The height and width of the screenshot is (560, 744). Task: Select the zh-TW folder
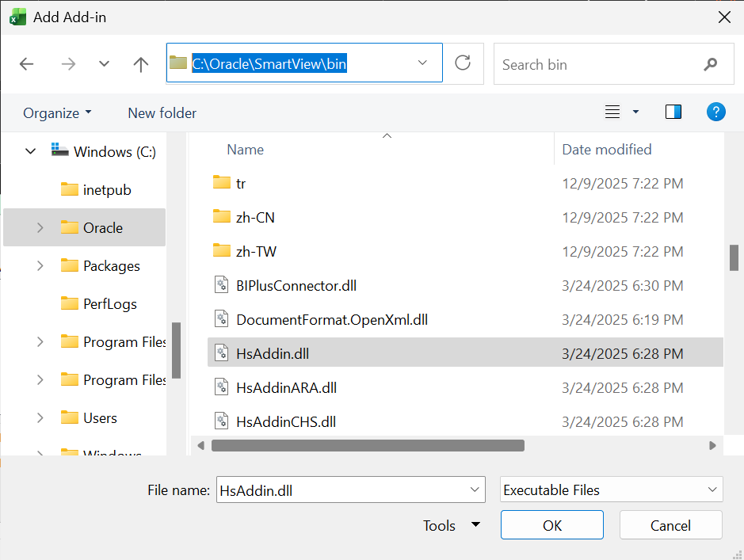pos(465,251)
